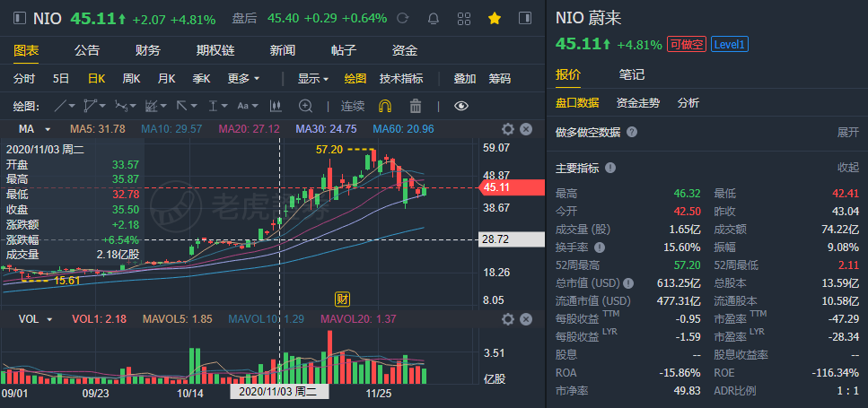
Task: Open the price alert bell icon
Action: tap(434, 18)
